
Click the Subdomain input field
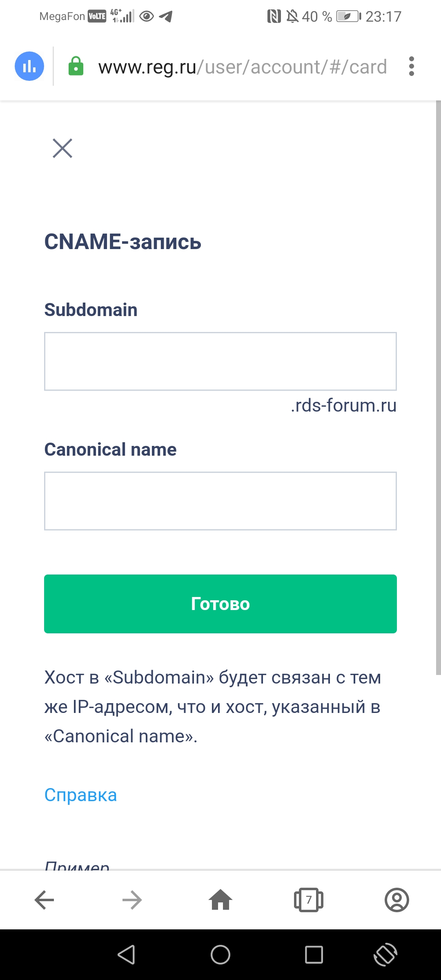(220, 361)
